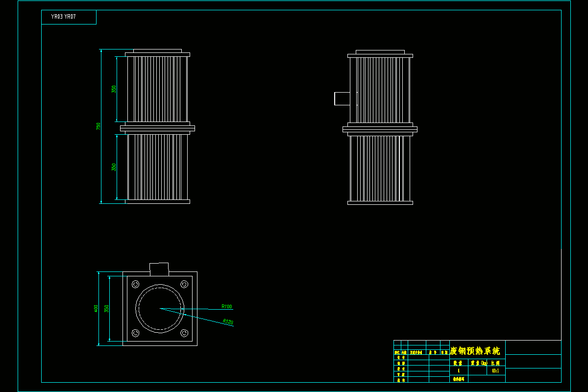
Task: Click the R100 radius label
Action: click(x=227, y=307)
